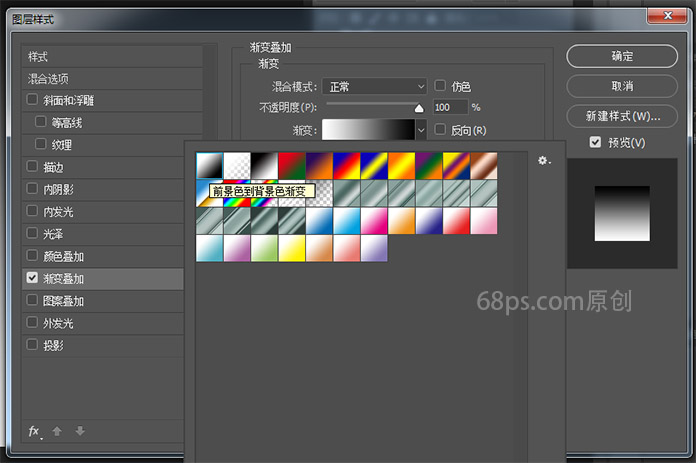
Task: Select the red-to-green gradient preset
Action: tap(291, 164)
